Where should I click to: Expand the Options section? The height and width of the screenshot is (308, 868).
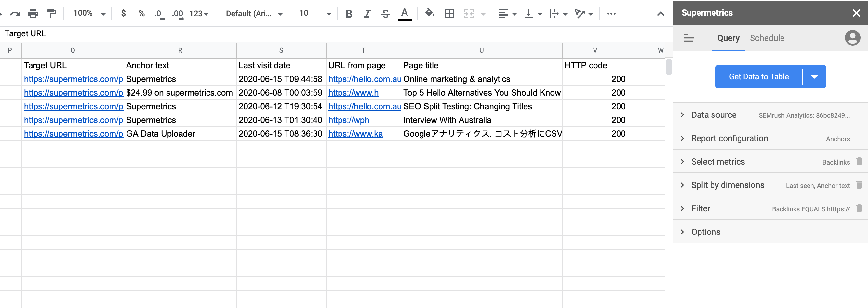(771, 232)
